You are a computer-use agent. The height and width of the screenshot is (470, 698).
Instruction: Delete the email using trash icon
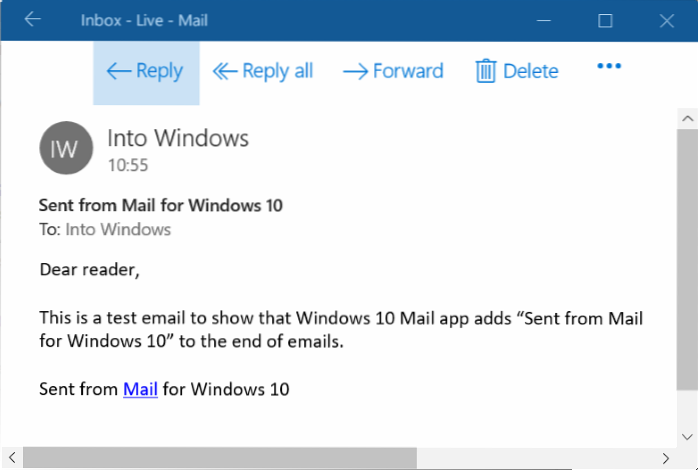pyautogui.click(x=486, y=71)
